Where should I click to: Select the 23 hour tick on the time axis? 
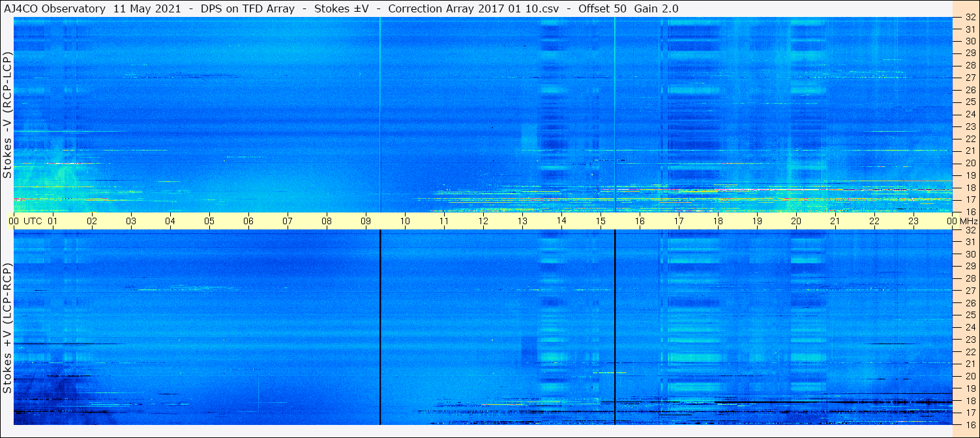(913, 221)
